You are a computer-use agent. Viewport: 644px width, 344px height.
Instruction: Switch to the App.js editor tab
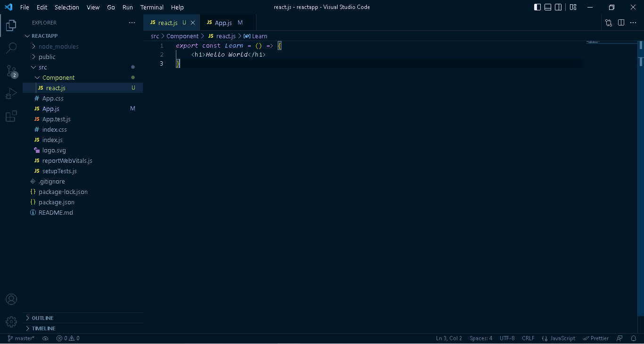[228, 23]
